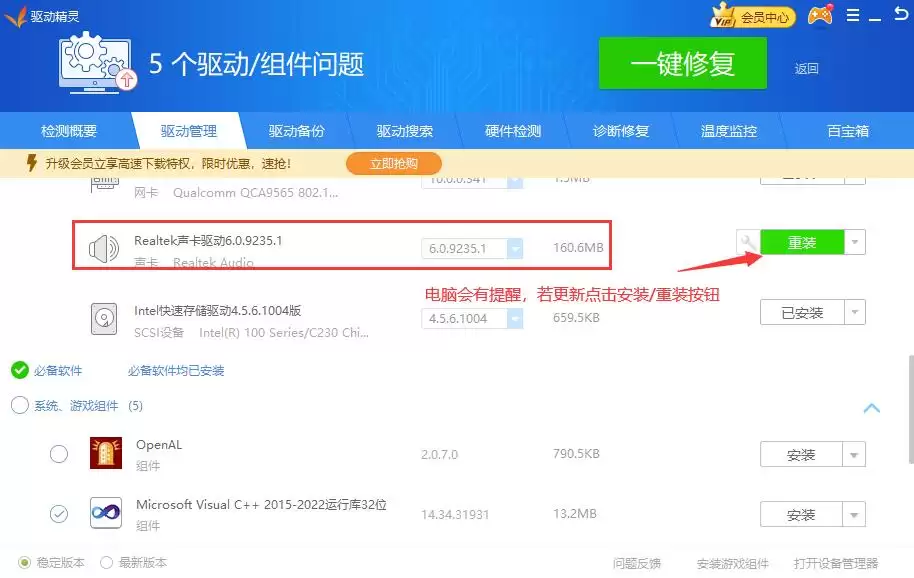Click the wrench icon beside 重装

click(748, 242)
